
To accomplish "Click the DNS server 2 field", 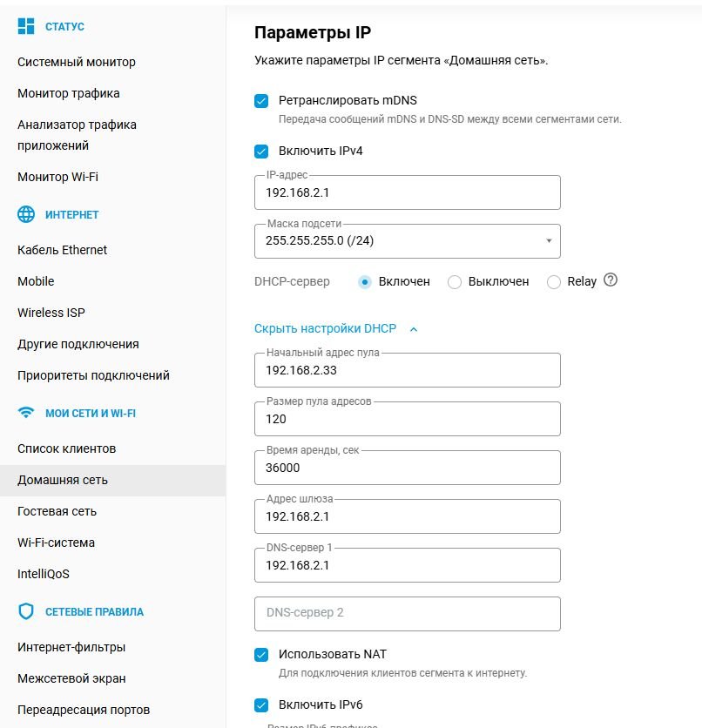I will pos(407,613).
